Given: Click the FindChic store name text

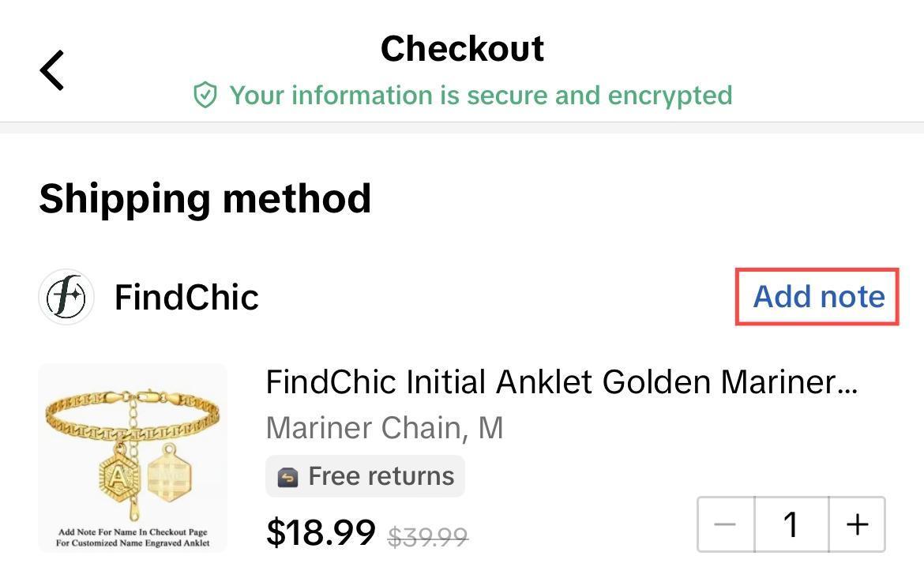Looking at the screenshot, I should pos(186,298).
